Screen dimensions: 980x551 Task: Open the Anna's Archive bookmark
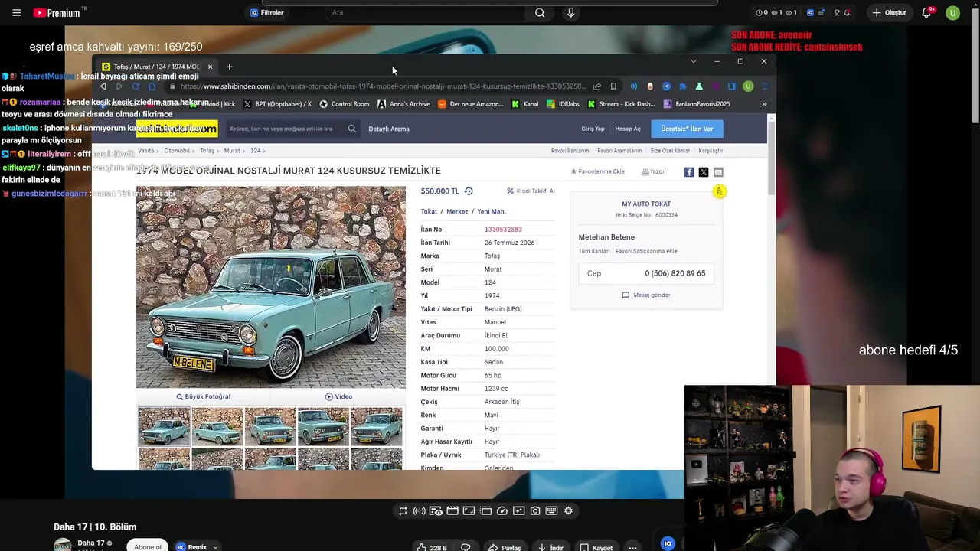[x=403, y=104]
